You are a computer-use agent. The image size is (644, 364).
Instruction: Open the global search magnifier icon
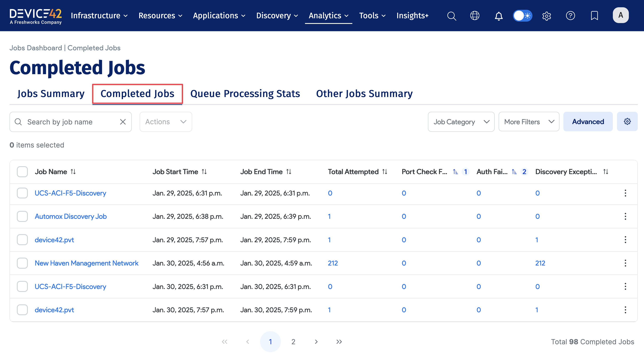(451, 16)
